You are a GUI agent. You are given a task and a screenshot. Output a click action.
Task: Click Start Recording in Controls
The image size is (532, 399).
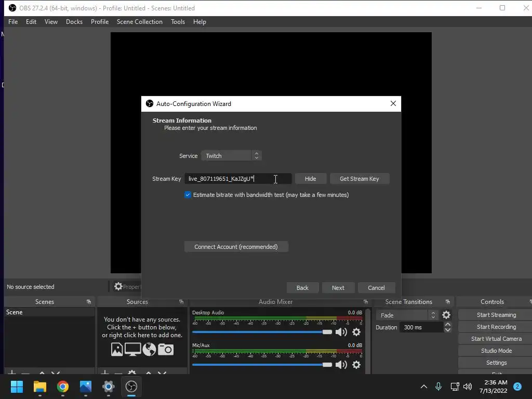tap(496, 327)
